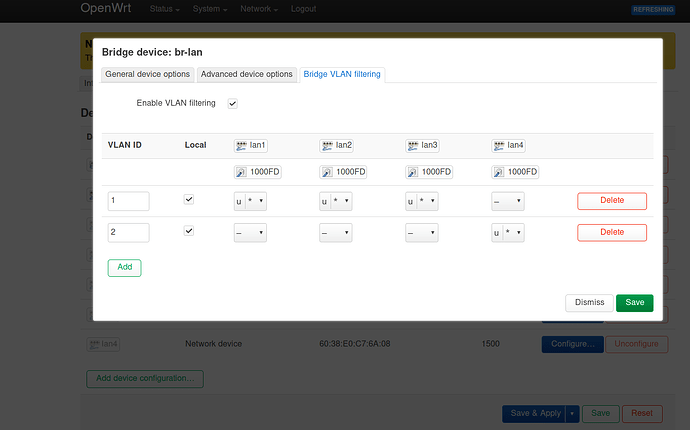This screenshot has width=690, height=430.
Task: Open VLAN 2 lan2 tagging dropdown
Action: pyautogui.click(x=336, y=233)
